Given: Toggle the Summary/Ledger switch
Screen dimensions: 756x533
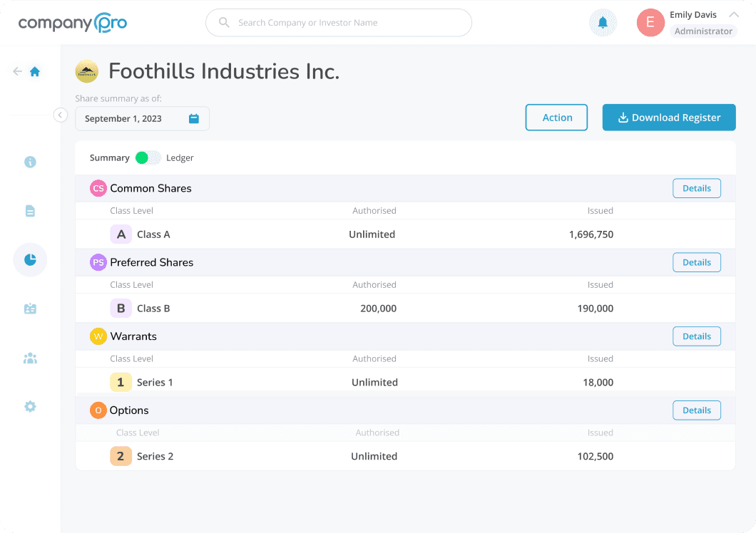Looking at the screenshot, I should (x=148, y=158).
